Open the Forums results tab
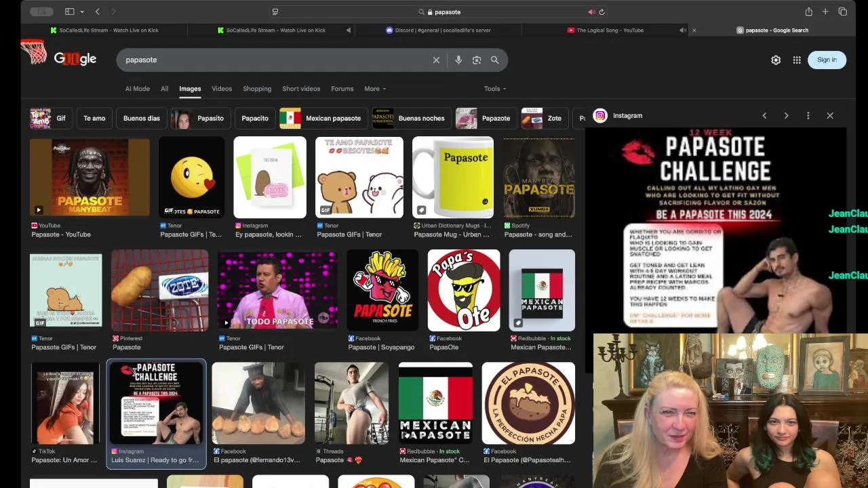The width and height of the screenshot is (868, 488). (342, 89)
